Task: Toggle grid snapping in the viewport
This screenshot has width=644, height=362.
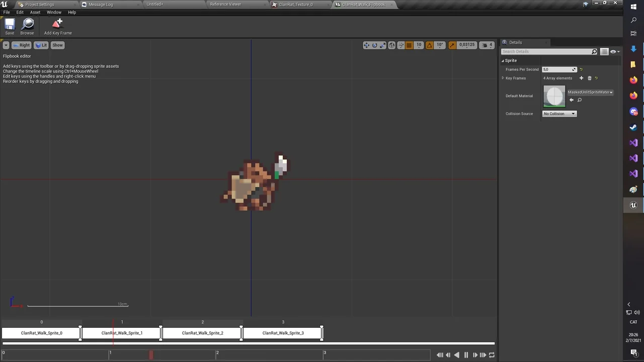Action: 409,45
